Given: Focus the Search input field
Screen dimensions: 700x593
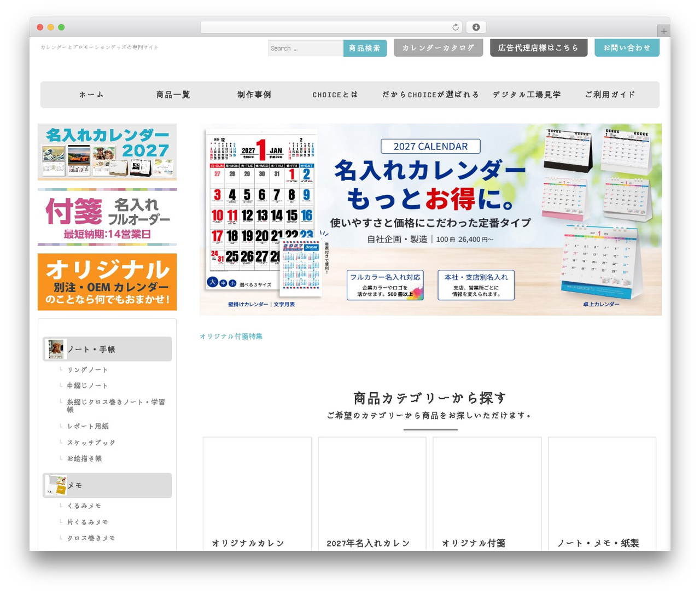Looking at the screenshot, I should (x=306, y=48).
